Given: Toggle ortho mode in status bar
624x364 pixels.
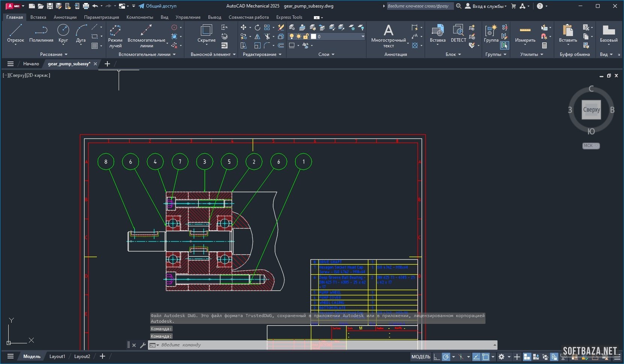Looking at the screenshot, I should click(x=436, y=357).
